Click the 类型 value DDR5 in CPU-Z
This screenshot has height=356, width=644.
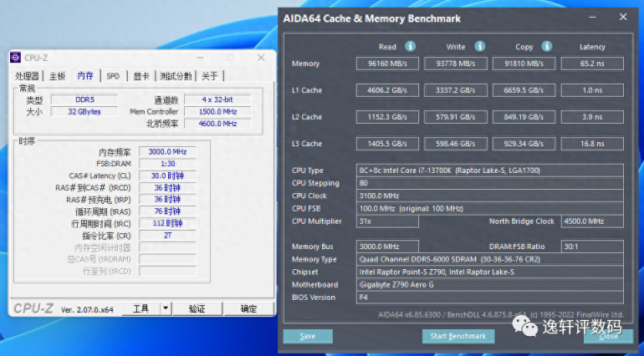(x=84, y=99)
